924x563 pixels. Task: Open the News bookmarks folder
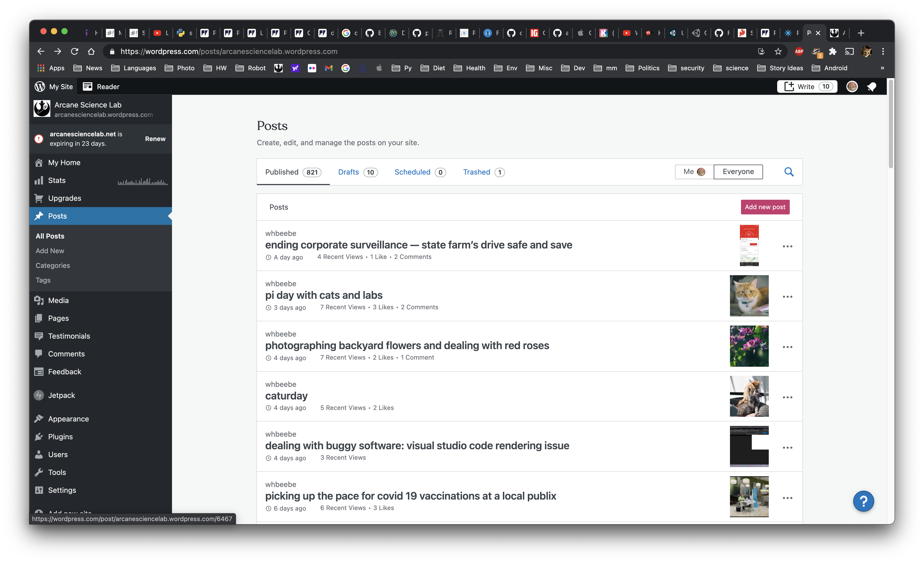coord(88,68)
